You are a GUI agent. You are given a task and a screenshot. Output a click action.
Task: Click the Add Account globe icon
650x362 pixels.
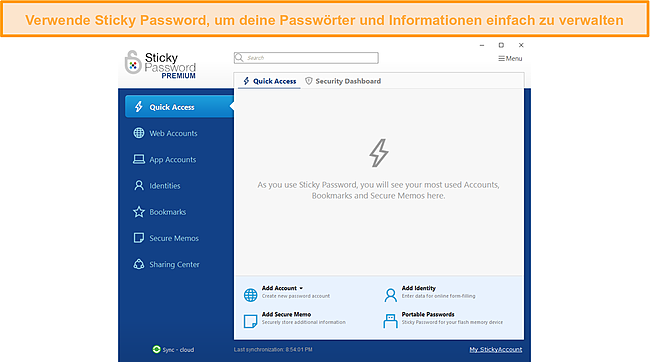pos(250,295)
